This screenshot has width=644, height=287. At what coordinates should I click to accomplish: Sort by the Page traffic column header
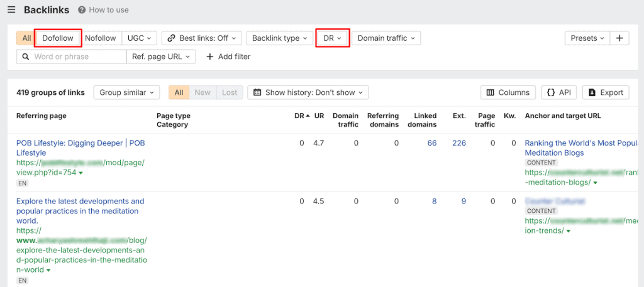[x=485, y=120]
